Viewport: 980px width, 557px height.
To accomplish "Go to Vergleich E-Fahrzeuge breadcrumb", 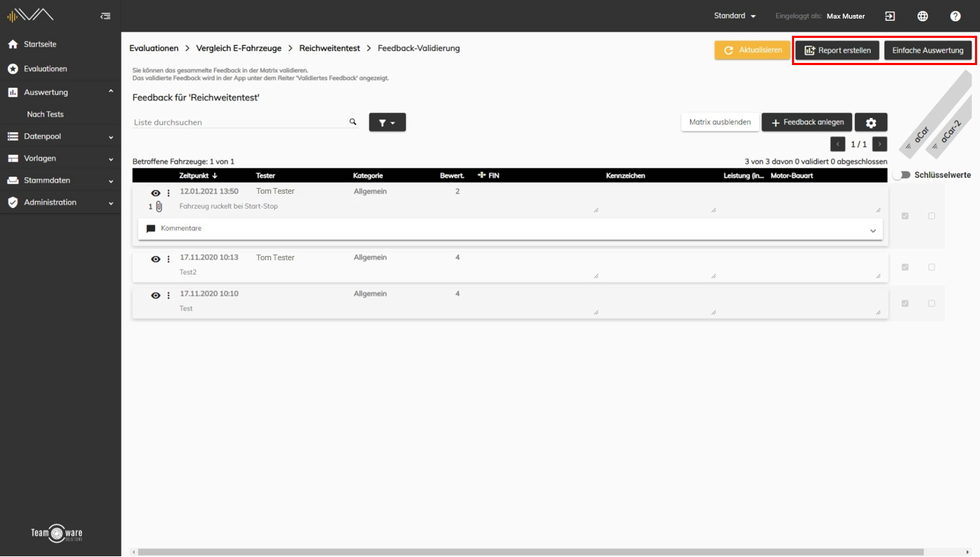I will tap(239, 49).
